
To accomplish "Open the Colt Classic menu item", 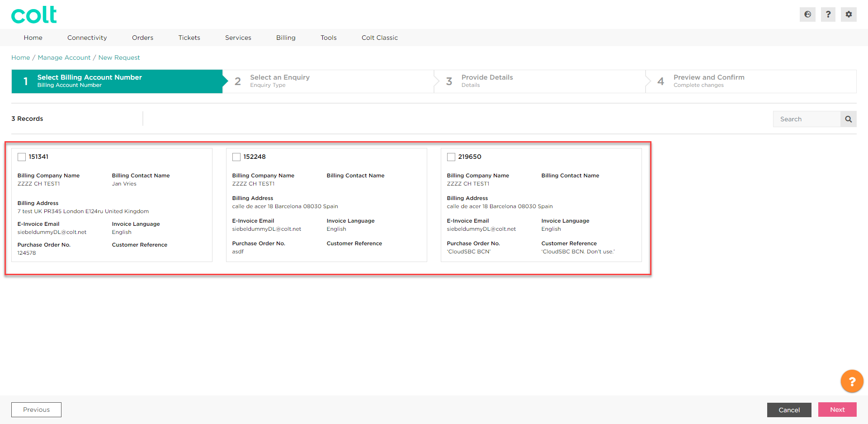I will click(x=379, y=38).
